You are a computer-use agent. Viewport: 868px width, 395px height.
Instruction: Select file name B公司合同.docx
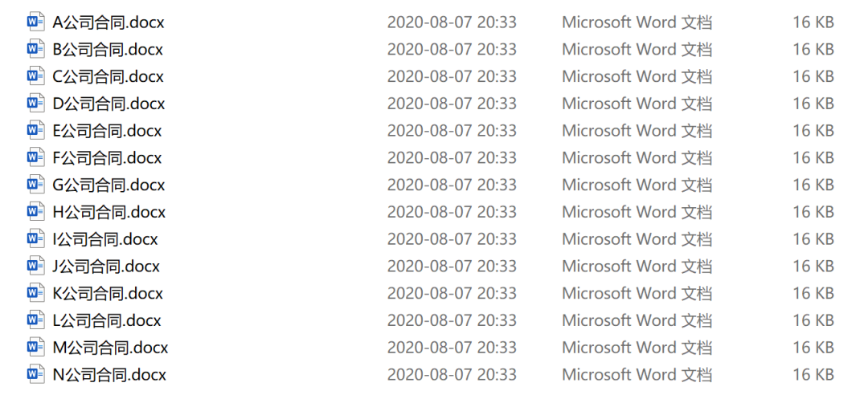108,49
